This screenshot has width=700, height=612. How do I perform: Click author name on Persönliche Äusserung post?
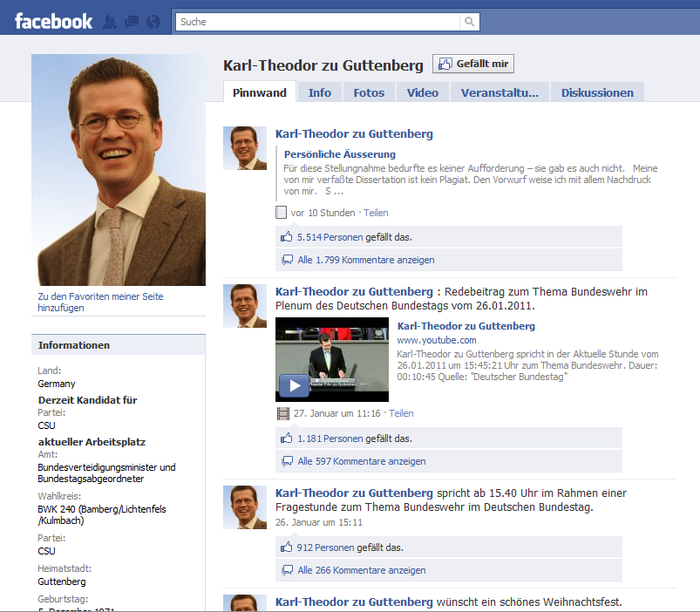click(354, 133)
